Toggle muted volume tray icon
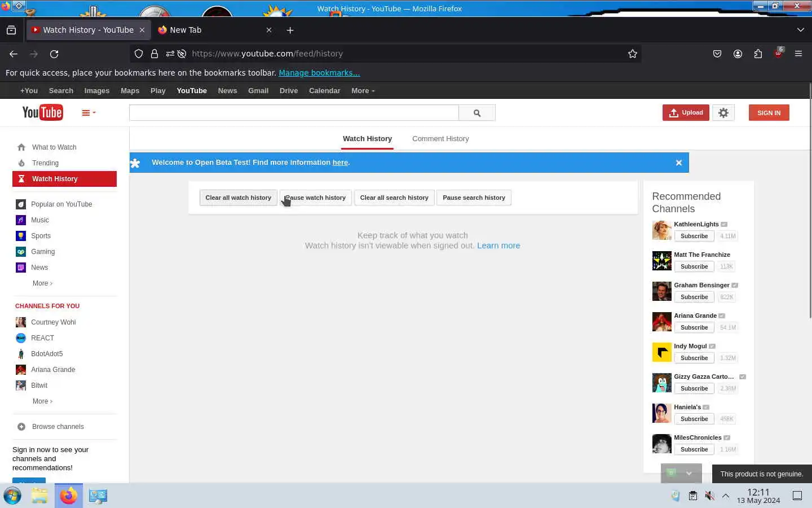 709,496
